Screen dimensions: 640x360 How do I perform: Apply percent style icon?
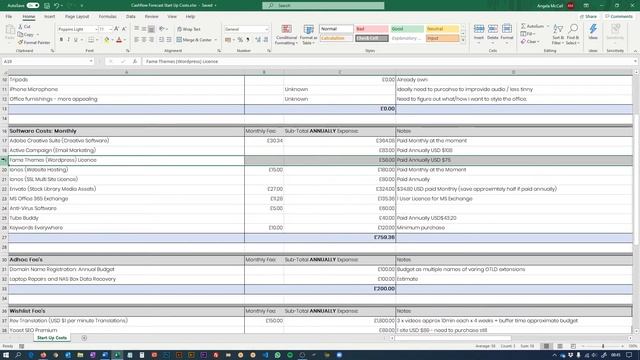pos(240,40)
